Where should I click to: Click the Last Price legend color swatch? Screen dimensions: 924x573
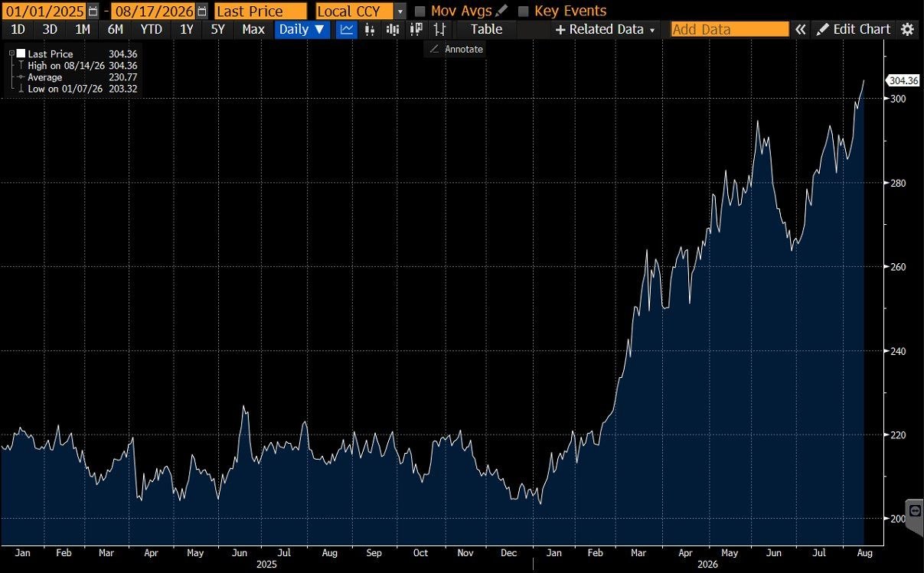21,54
